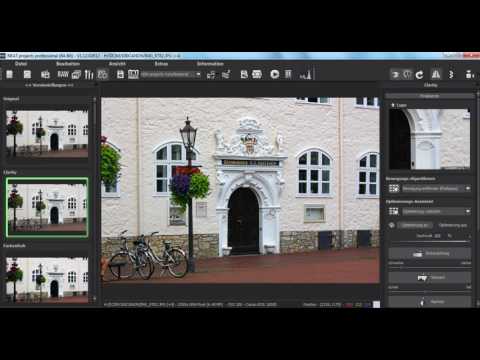Open the Bearbeiten menu
The image size is (480, 360).
click(68, 64)
